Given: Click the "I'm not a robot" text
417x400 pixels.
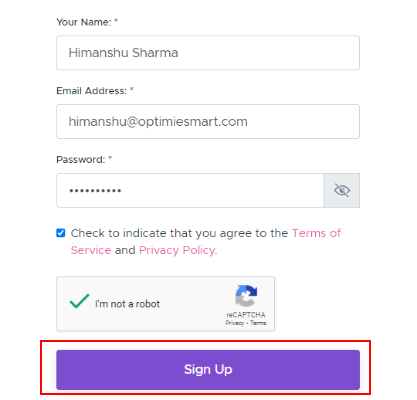Looking at the screenshot, I should click(x=127, y=304).
